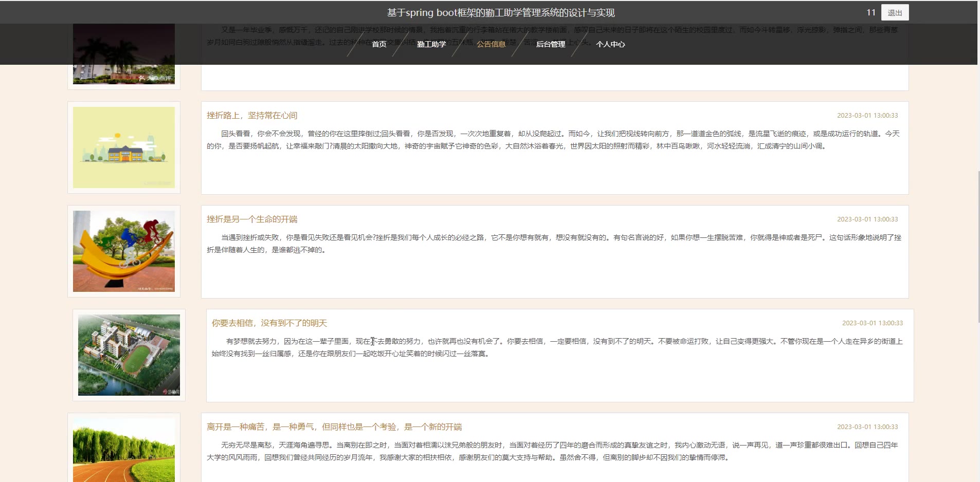Click the cyclists sculpture thumbnail
The width and height of the screenshot is (980, 482).
[x=124, y=251]
